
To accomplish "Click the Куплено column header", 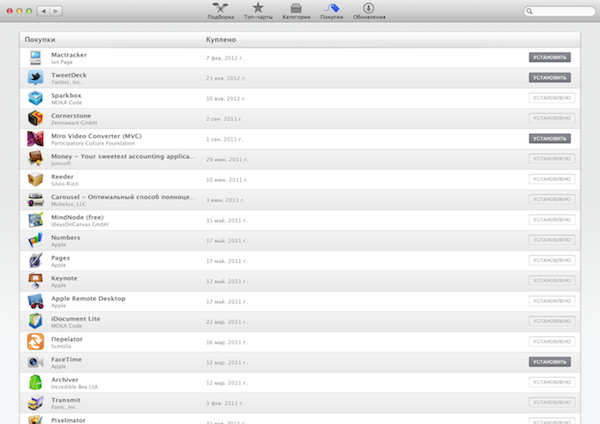I will pos(221,39).
